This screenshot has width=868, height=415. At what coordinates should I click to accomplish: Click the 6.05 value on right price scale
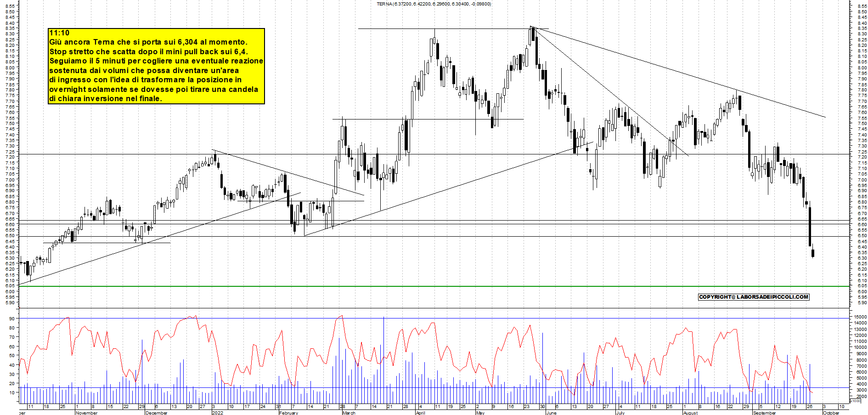click(862, 286)
